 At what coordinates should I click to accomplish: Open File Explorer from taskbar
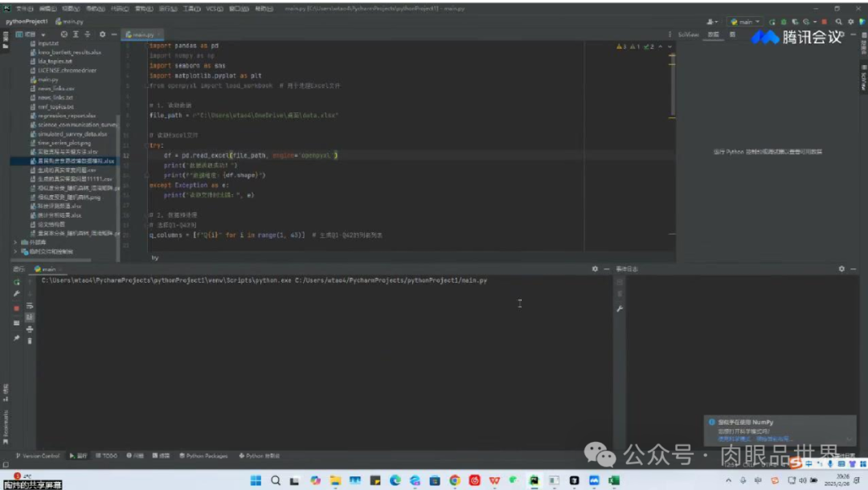[x=335, y=480]
